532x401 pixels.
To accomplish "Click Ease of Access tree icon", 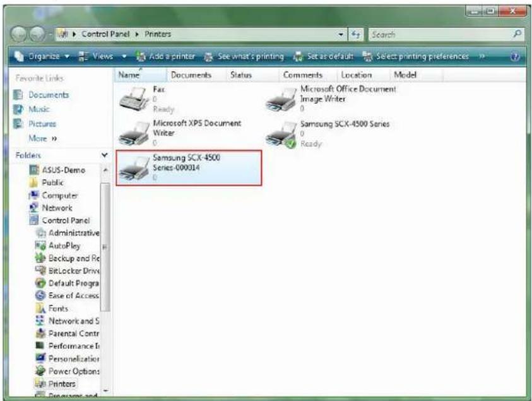I will 40,296.
